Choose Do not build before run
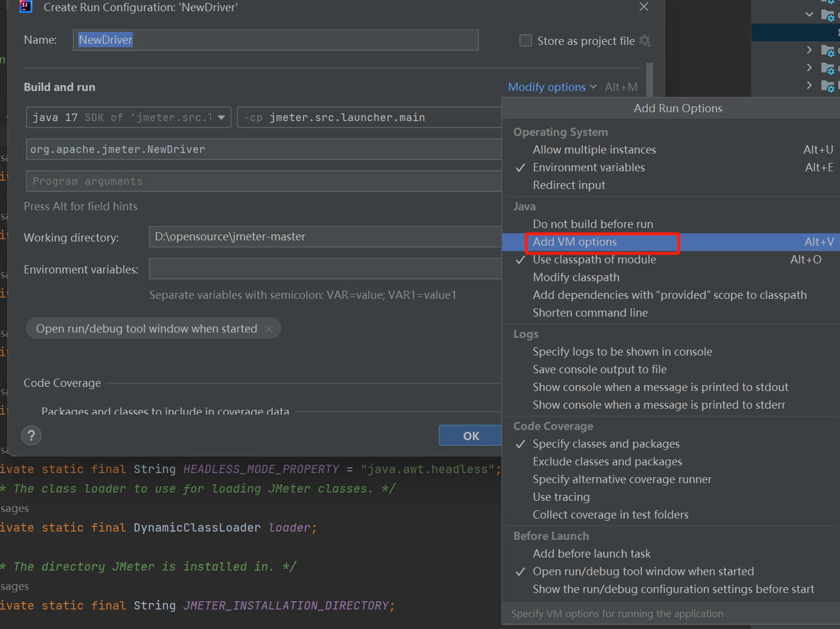Viewport: 840px width, 629px height. tap(670, 224)
